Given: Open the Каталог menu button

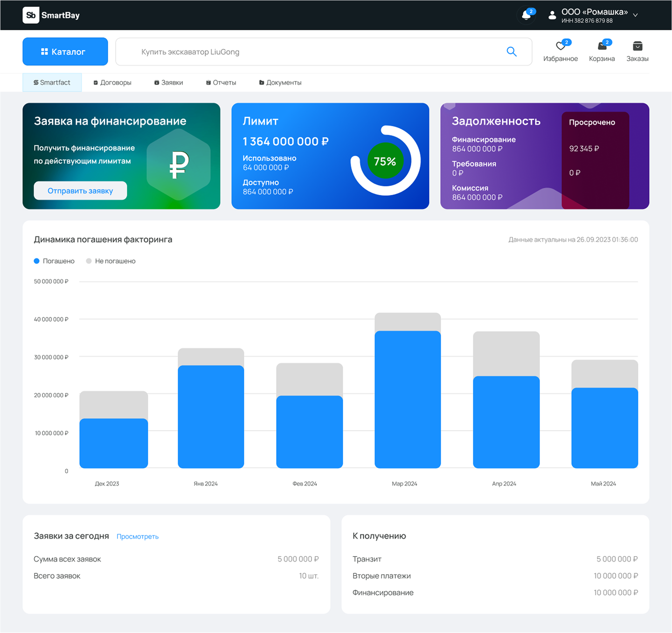Looking at the screenshot, I should click(x=65, y=52).
